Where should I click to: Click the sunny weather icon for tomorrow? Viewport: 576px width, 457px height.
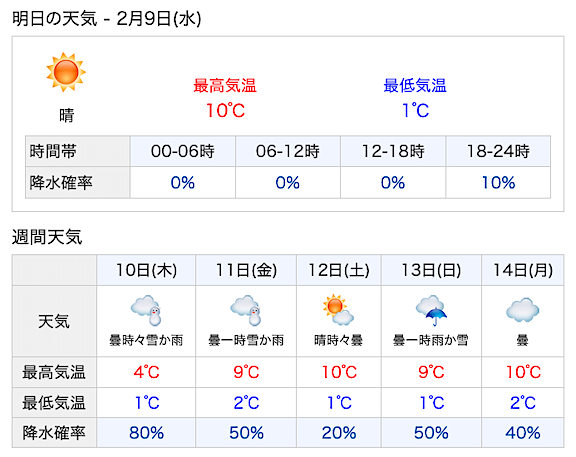coord(66,72)
